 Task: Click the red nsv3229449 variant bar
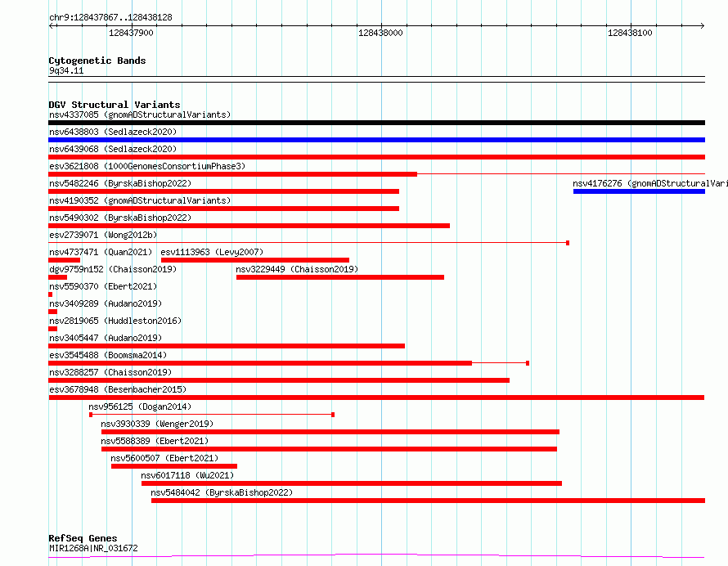pos(340,277)
